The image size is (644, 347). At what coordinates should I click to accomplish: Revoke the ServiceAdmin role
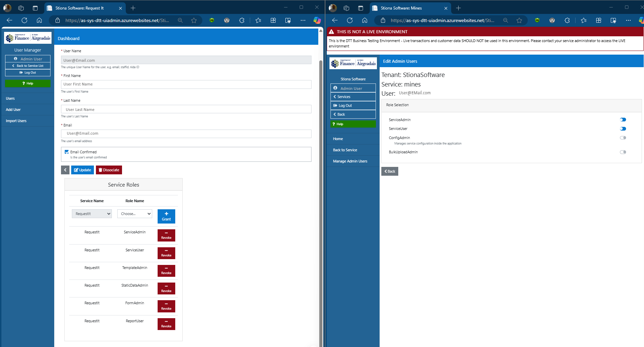click(166, 235)
